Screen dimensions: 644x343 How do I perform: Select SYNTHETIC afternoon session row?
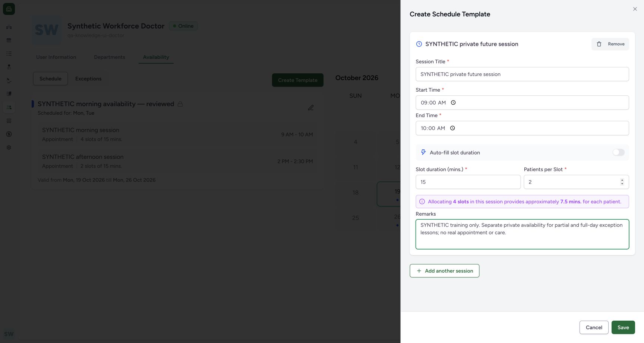point(177,161)
